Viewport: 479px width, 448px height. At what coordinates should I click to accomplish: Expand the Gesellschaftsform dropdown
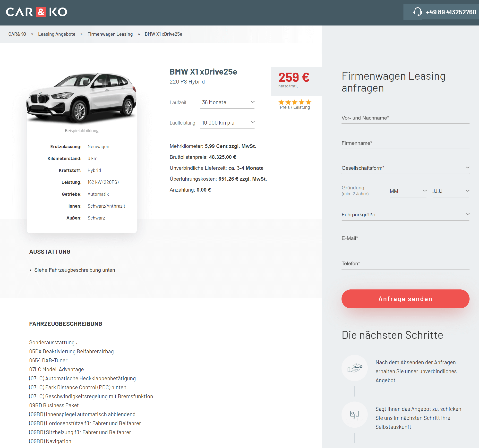click(x=405, y=168)
